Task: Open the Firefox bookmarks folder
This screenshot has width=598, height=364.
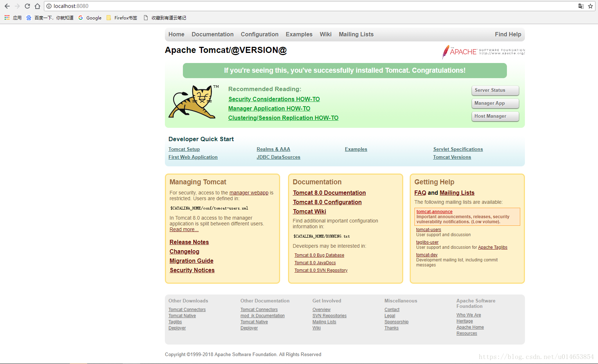Action: (122, 18)
